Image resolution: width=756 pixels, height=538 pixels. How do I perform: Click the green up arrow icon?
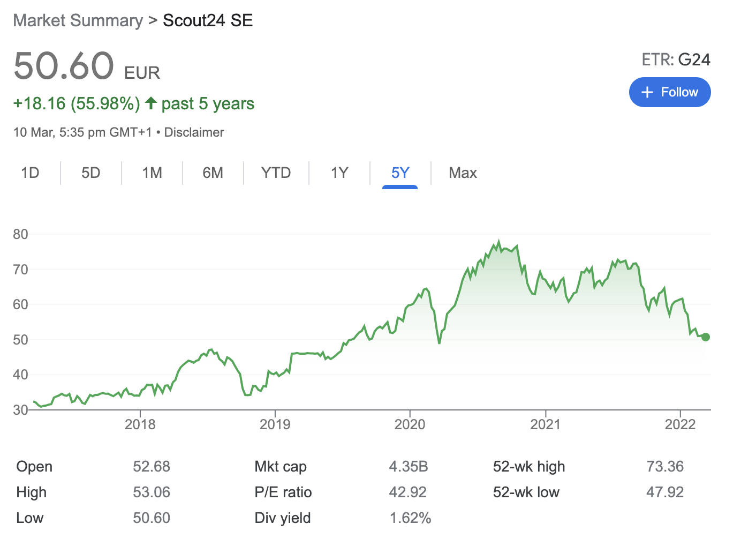click(x=151, y=103)
